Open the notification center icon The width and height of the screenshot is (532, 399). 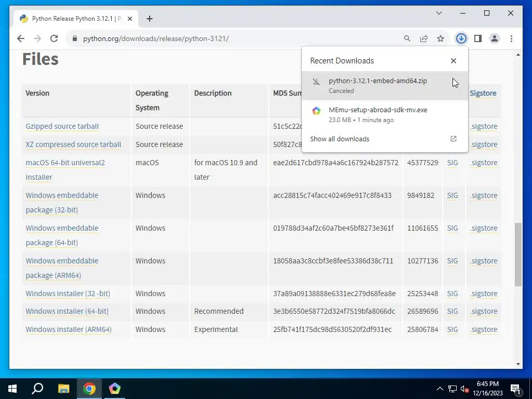tap(516, 389)
